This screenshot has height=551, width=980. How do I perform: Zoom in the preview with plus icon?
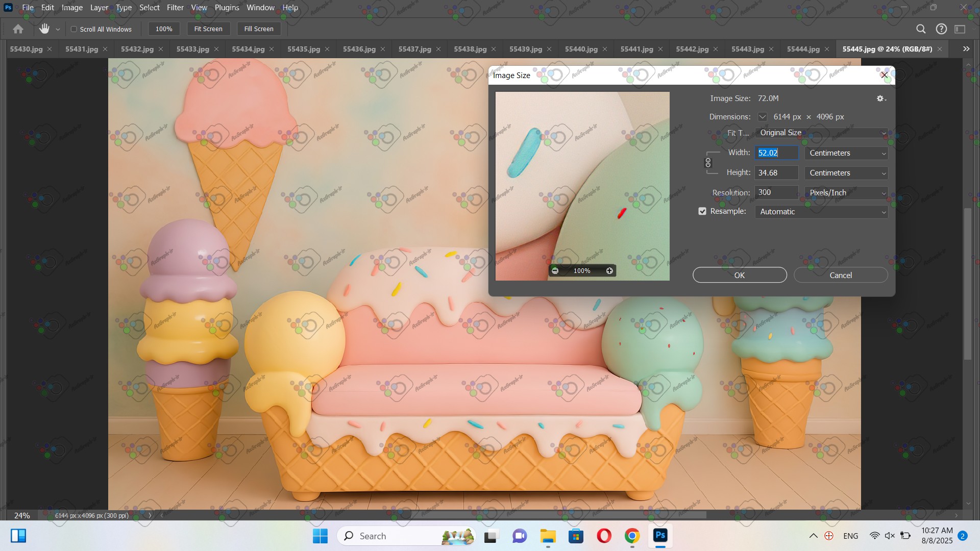[x=609, y=271]
